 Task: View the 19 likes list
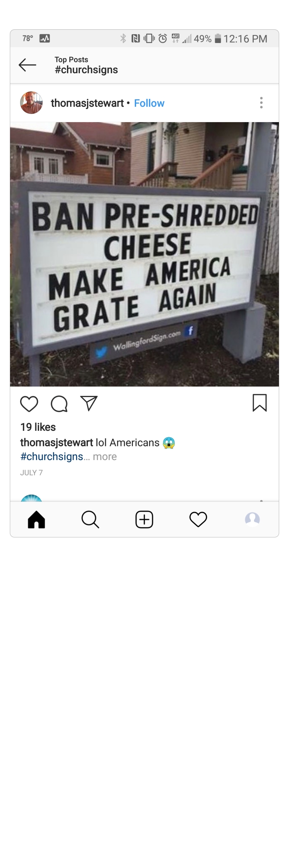click(38, 427)
